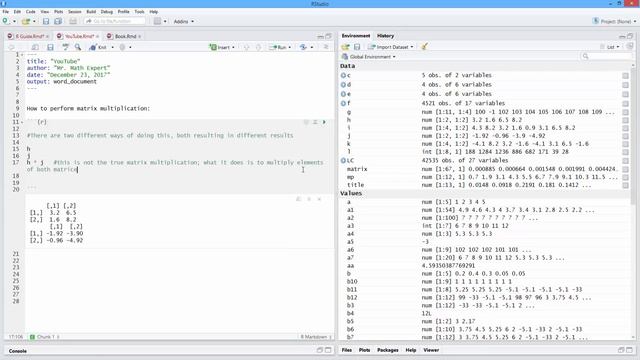Save current document from main toolbar
Viewport: 640px width, 360px height.
pyautogui.click(x=46, y=21)
